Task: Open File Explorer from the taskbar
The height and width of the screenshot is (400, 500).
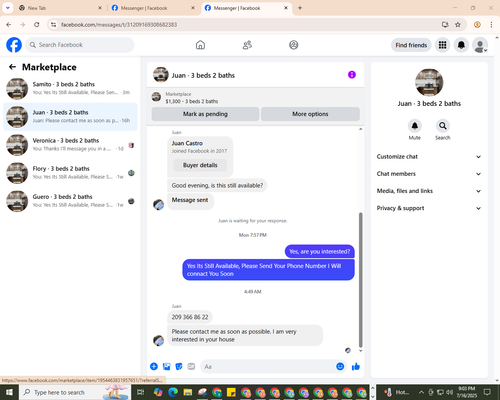Action: (188, 392)
